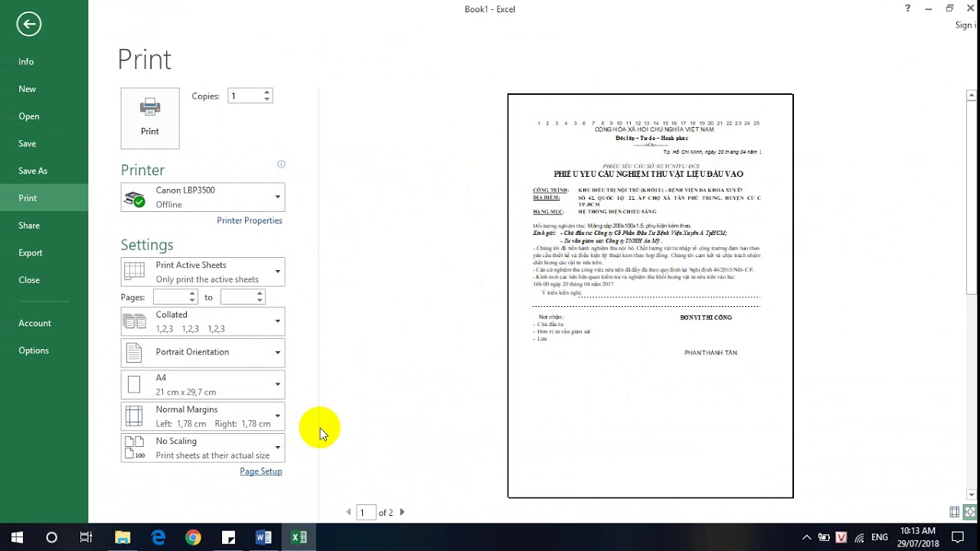Open Cortana search circle

(51, 537)
